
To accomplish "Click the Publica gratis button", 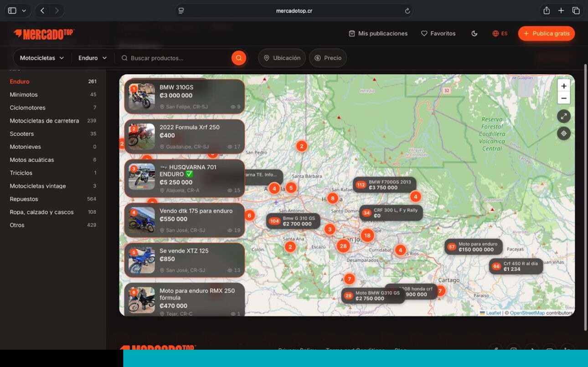I will point(547,33).
